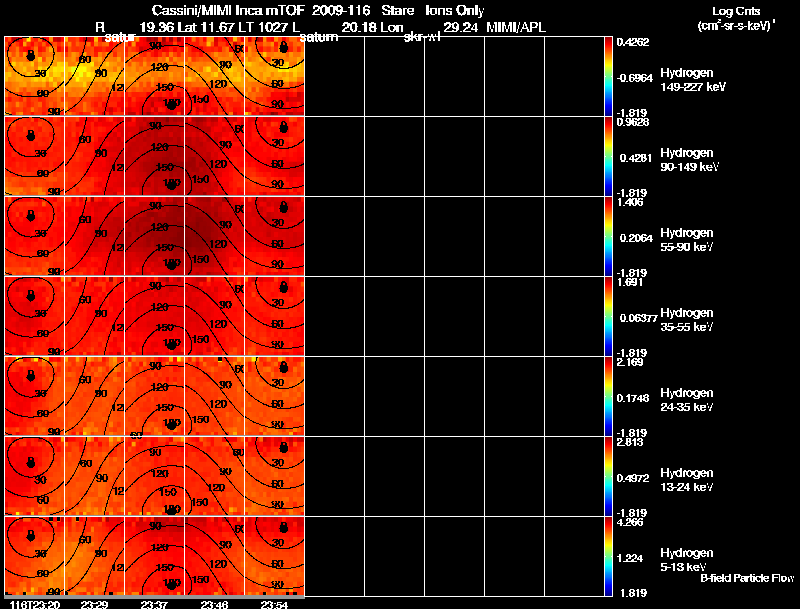Viewport: 800px width, 609px height.
Task: Select the 23:37 time axis label
Action: tap(154, 604)
